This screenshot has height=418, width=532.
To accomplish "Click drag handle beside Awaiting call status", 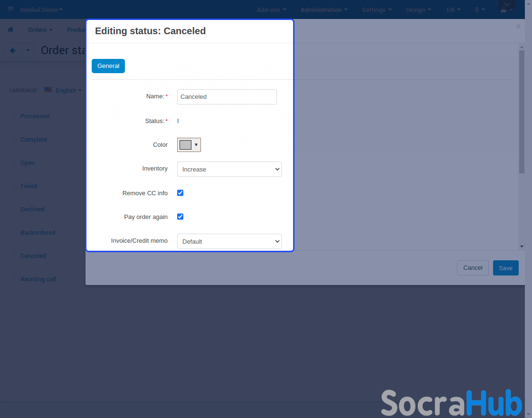I will click(13, 279).
